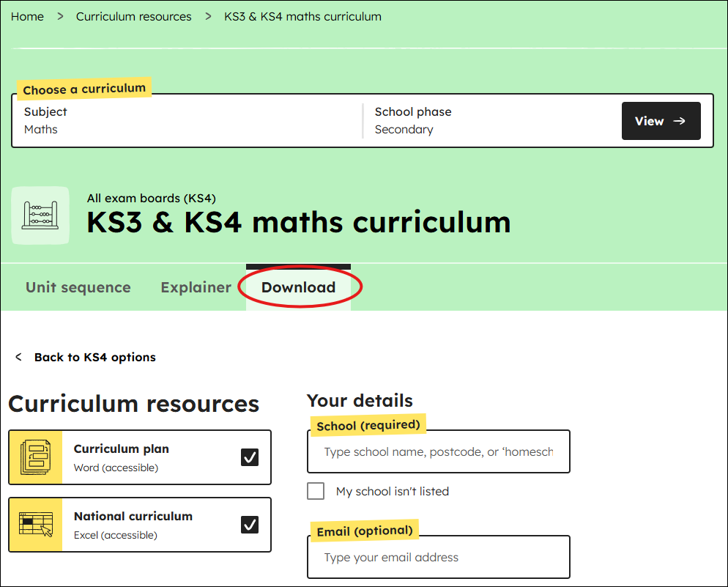728x587 pixels.
Task: Open the Explainer tab
Action: [x=196, y=287]
